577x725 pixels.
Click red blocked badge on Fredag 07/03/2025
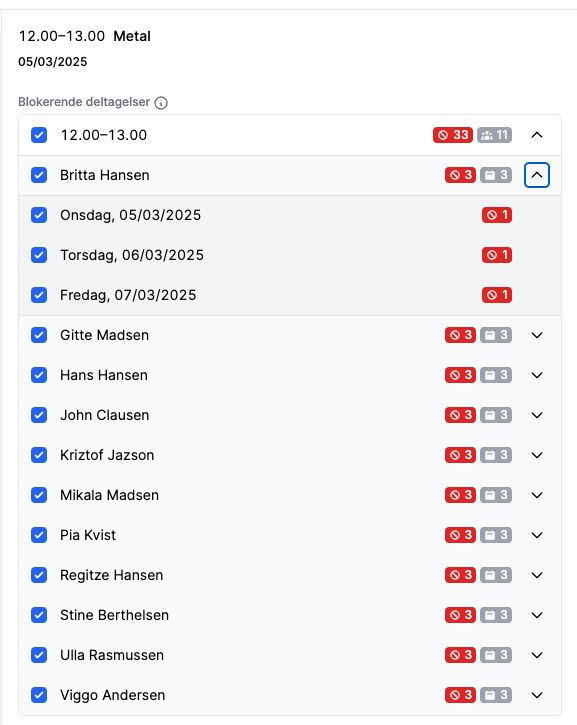pyautogui.click(x=497, y=295)
